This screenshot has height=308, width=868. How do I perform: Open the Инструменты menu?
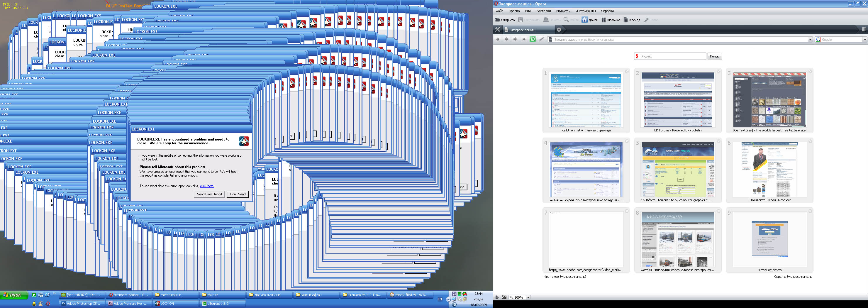click(586, 11)
